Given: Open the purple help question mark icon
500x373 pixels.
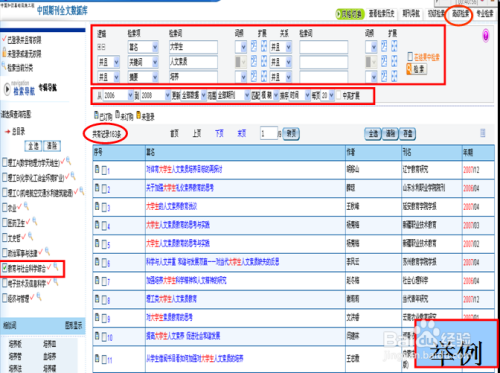Looking at the screenshot, I should point(486,35).
